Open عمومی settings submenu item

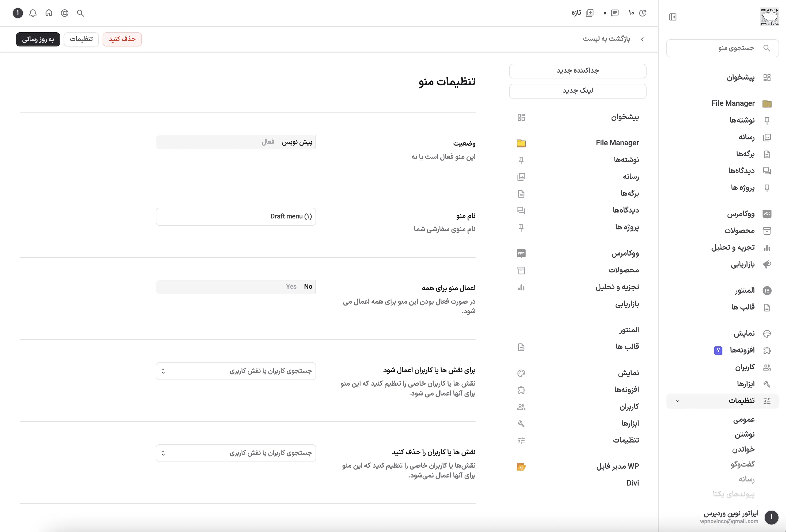coord(744,420)
